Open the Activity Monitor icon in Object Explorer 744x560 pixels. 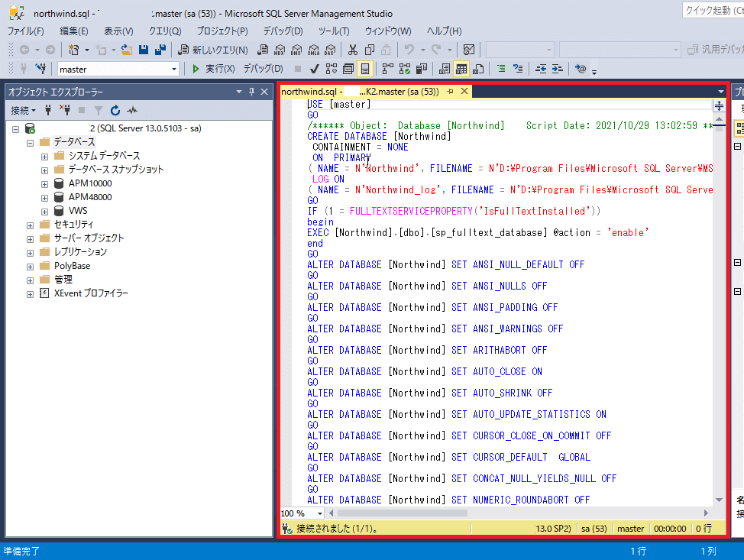pos(132,110)
